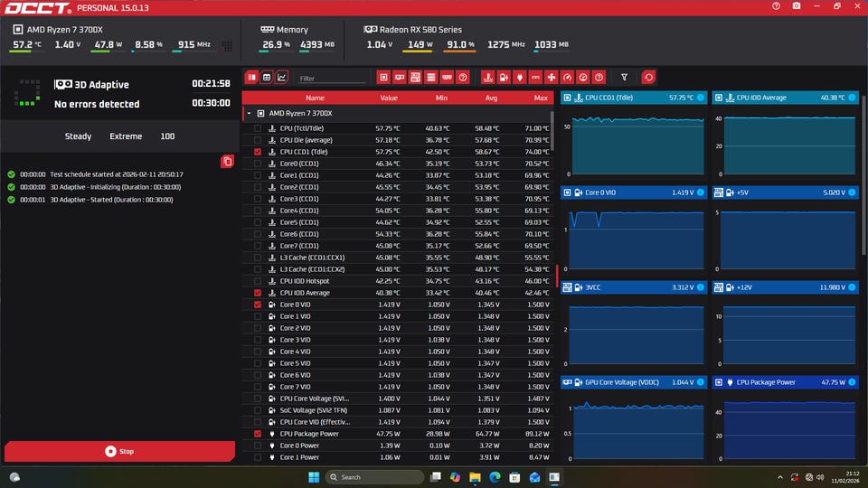Click info icon on CPU Package Power graph
This screenshot has width=868, height=488.
[x=852, y=382]
